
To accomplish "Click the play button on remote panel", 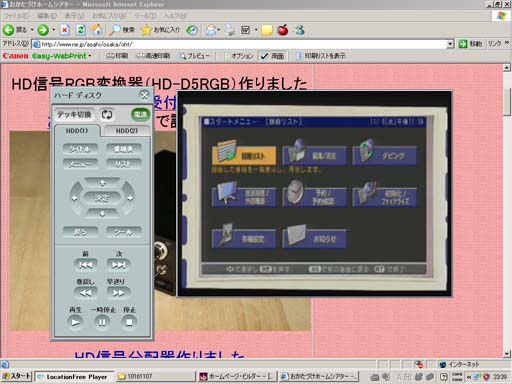I will pyautogui.click(x=75, y=322).
